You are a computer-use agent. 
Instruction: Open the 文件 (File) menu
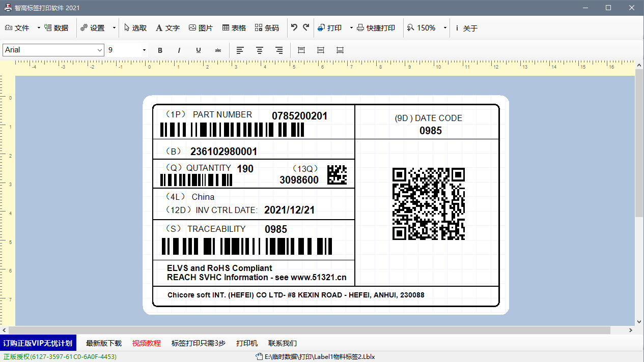[x=17, y=28]
